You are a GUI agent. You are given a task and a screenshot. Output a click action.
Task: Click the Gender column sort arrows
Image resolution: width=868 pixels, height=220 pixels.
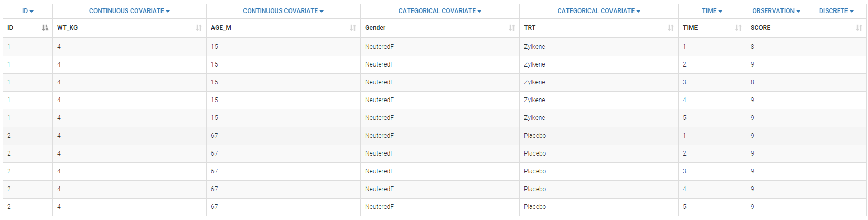(x=512, y=28)
